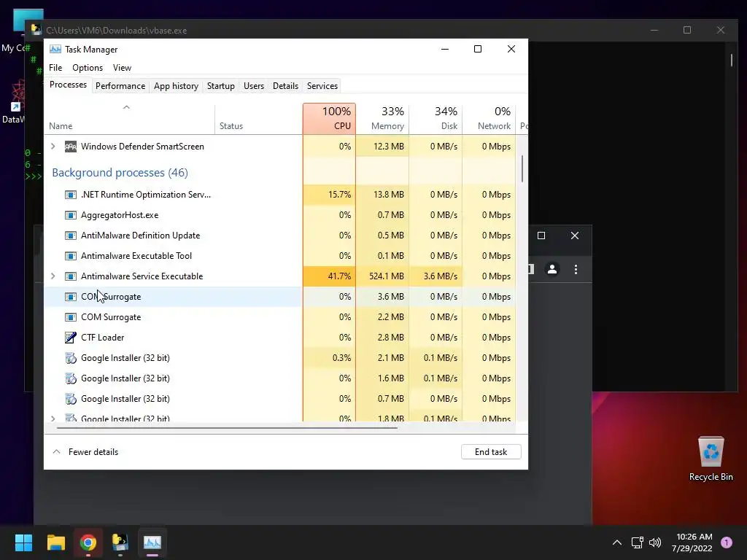Open the Windows Start menu

coord(23,542)
